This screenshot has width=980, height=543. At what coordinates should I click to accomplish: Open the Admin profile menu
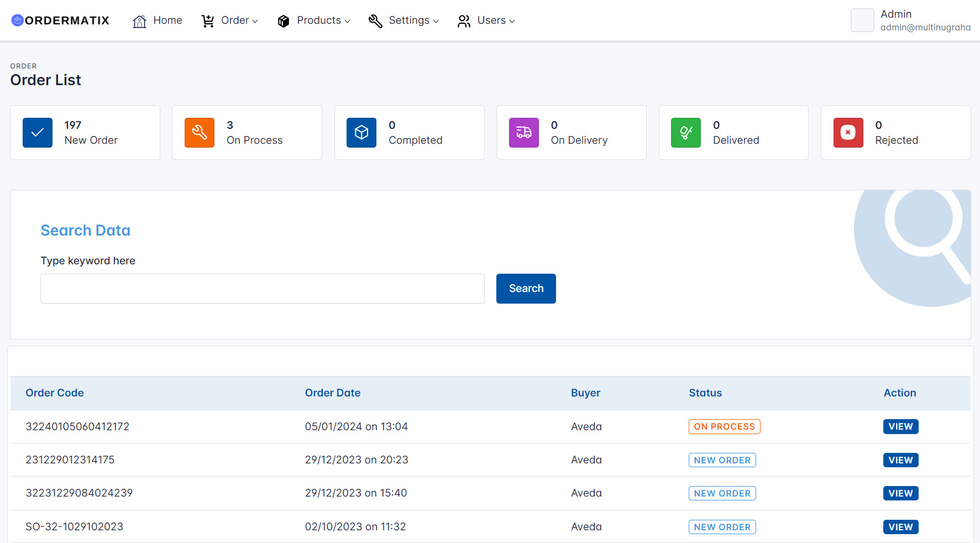point(896,14)
